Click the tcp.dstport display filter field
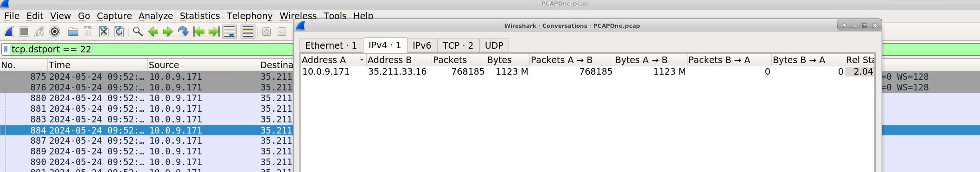The width and height of the screenshot is (980, 172). [151, 49]
